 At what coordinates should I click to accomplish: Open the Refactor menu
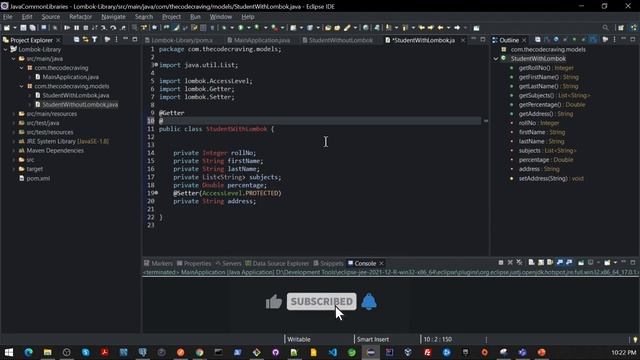click(80, 17)
